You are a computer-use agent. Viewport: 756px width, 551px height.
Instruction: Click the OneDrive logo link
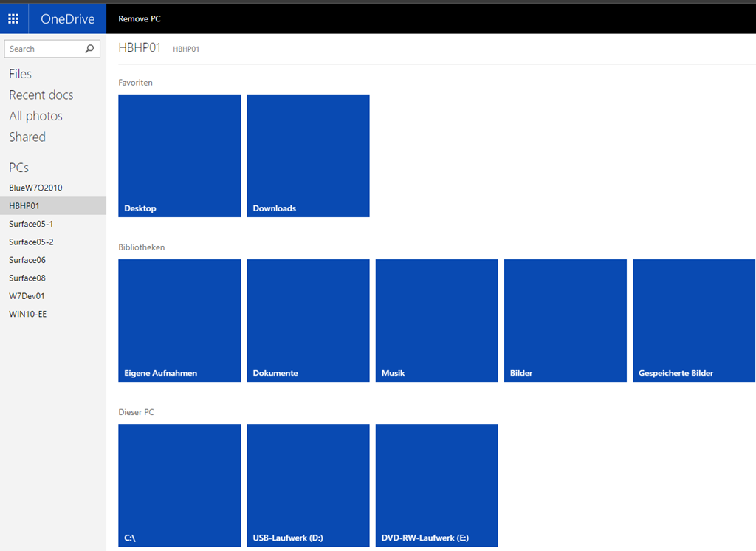click(67, 18)
